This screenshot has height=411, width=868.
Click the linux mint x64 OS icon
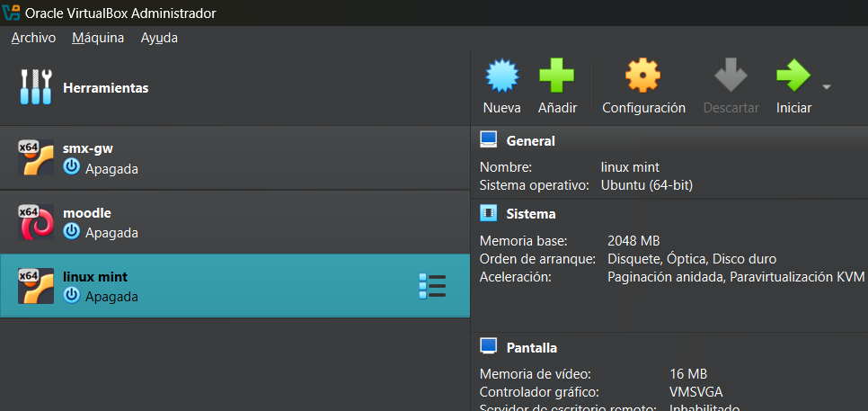click(36, 286)
